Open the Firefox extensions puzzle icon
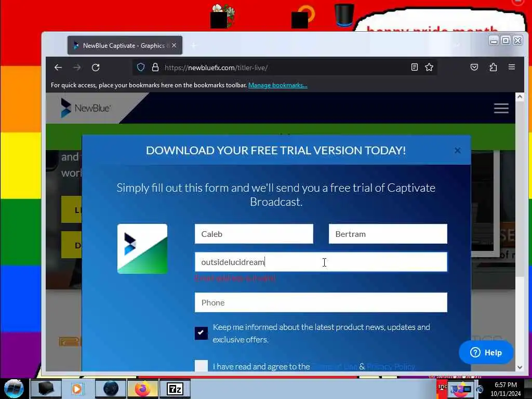The width and height of the screenshot is (532, 399). point(494,67)
